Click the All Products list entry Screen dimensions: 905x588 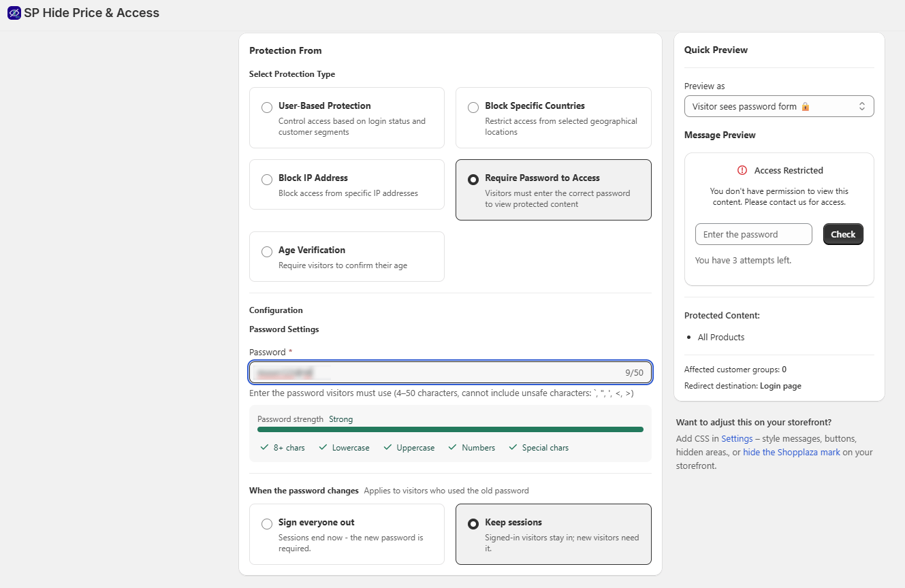click(x=721, y=337)
